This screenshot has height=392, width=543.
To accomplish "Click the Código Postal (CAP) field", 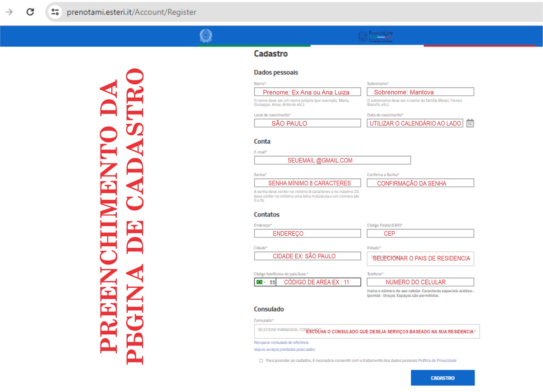I will tap(420, 233).
